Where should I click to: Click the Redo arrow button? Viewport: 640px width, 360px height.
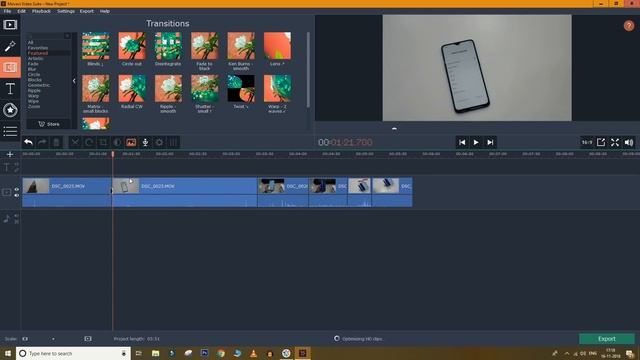coord(42,142)
